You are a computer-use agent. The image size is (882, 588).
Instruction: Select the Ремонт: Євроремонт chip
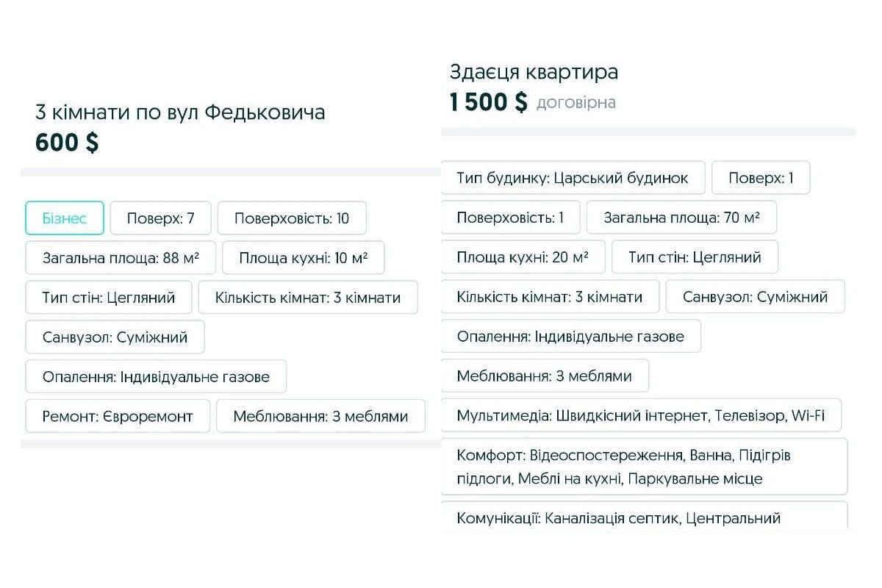(117, 415)
